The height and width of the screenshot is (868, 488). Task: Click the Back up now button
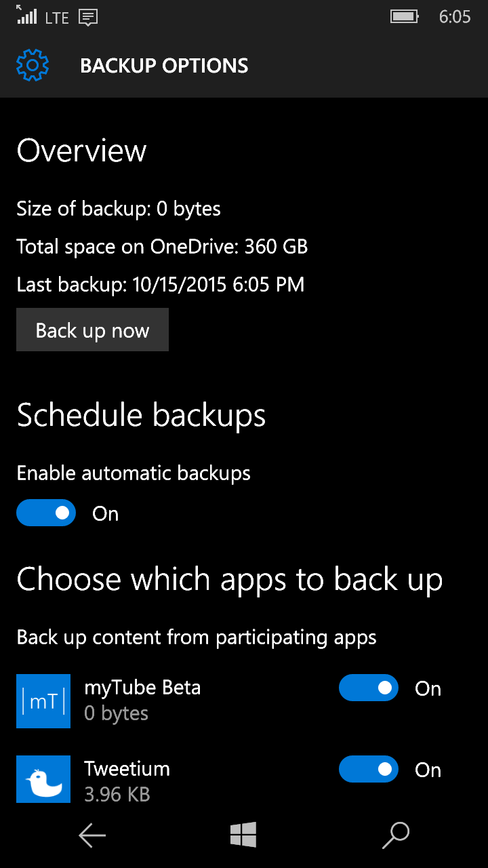pos(92,330)
